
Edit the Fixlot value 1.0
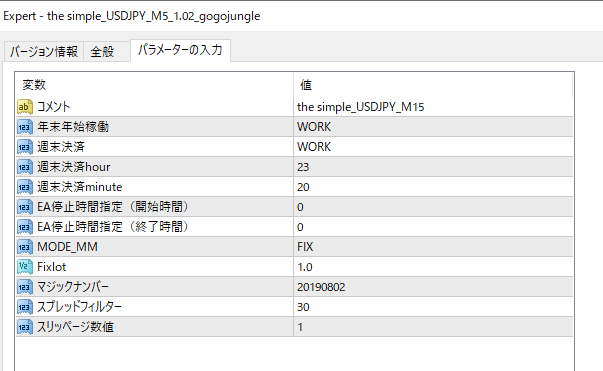tap(433, 267)
